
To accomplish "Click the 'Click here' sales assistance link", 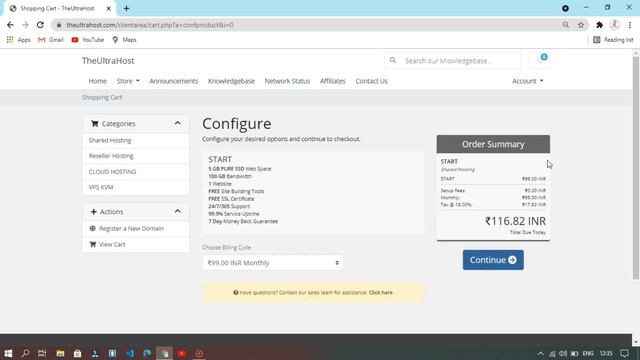I will [x=380, y=293].
